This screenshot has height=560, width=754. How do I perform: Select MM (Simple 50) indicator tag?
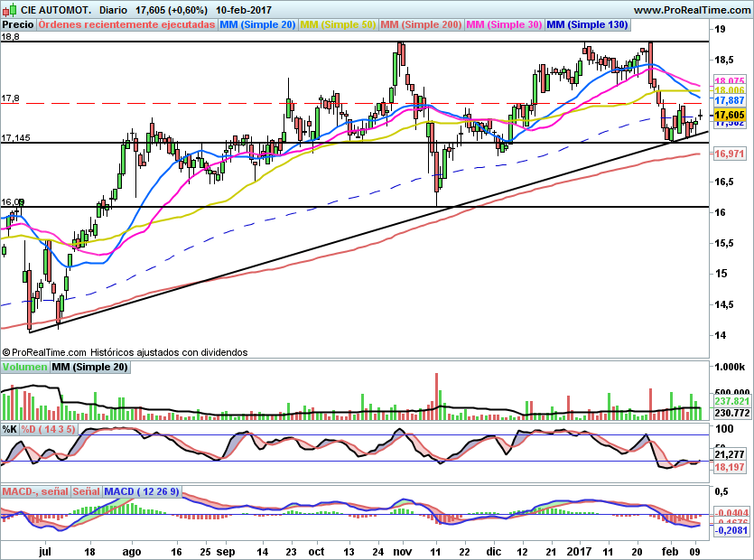pyautogui.click(x=338, y=24)
